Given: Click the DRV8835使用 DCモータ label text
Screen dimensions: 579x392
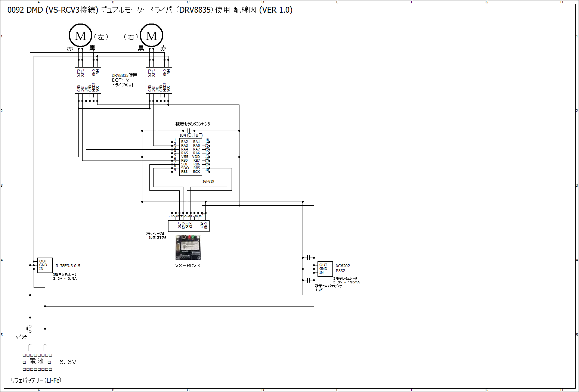Looking at the screenshot, I should [124, 80].
